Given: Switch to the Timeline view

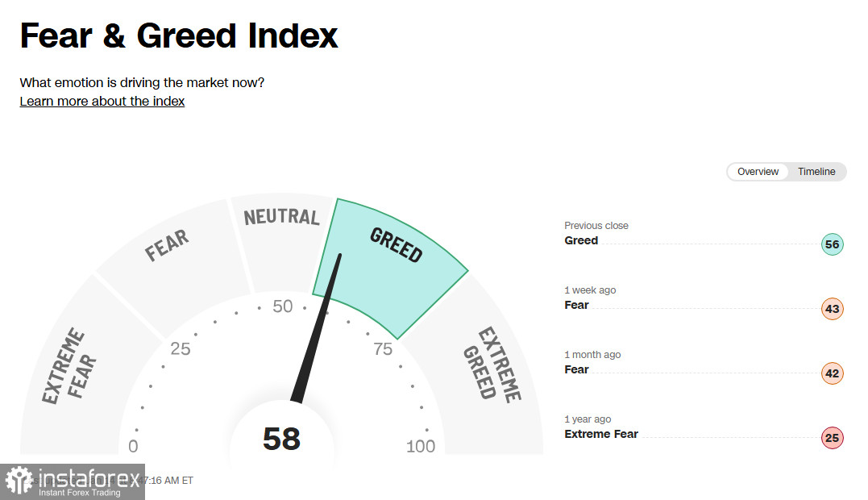Looking at the screenshot, I should [816, 172].
